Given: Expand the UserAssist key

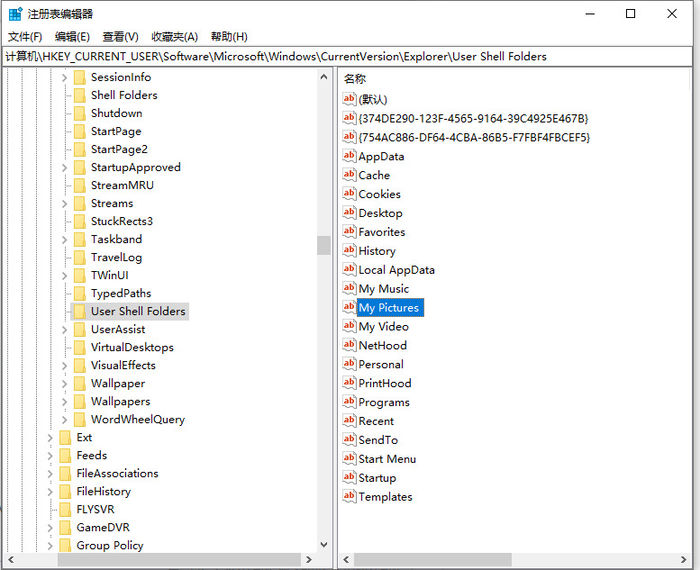Looking at the screenshot, I should click(64, 330).
